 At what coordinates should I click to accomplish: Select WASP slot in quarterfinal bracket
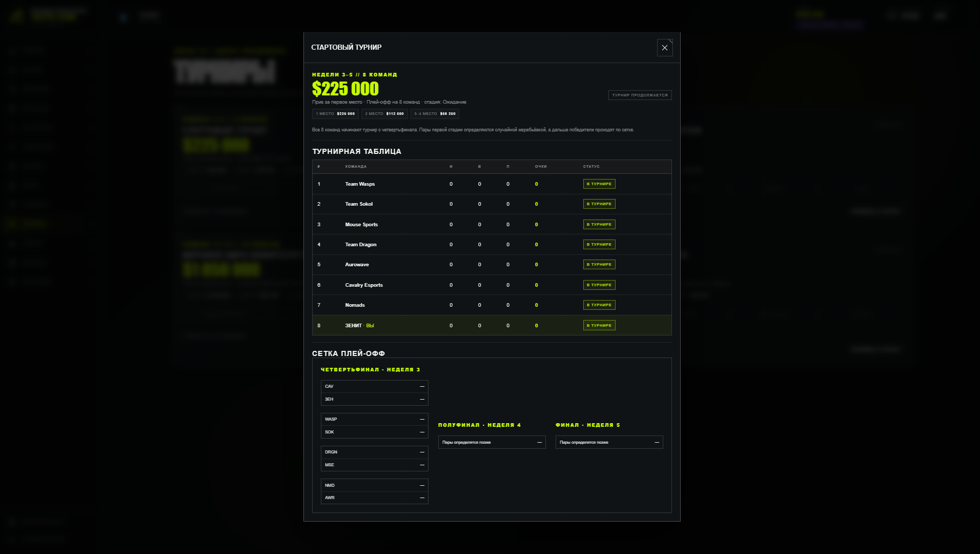375,420
